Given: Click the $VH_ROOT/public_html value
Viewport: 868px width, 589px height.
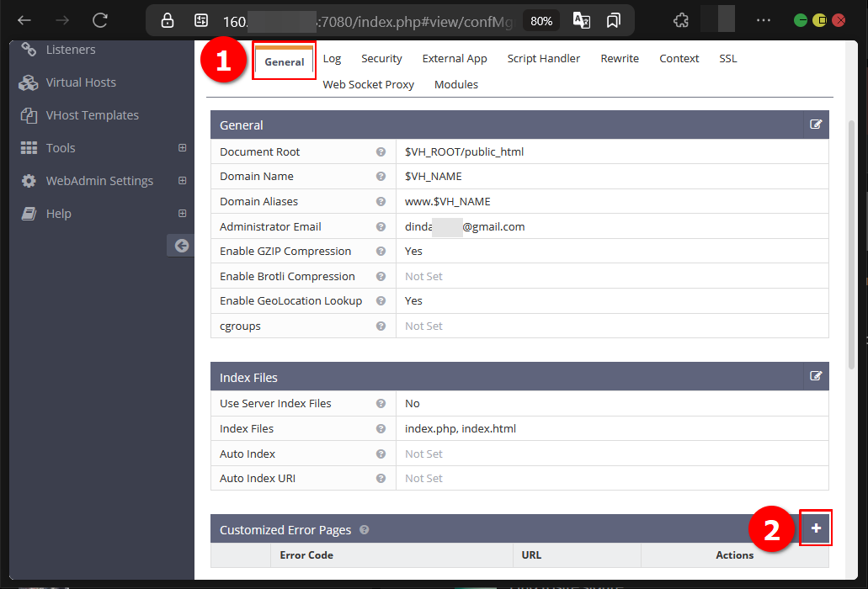Looking at the screenshot, I should [464, 151].
